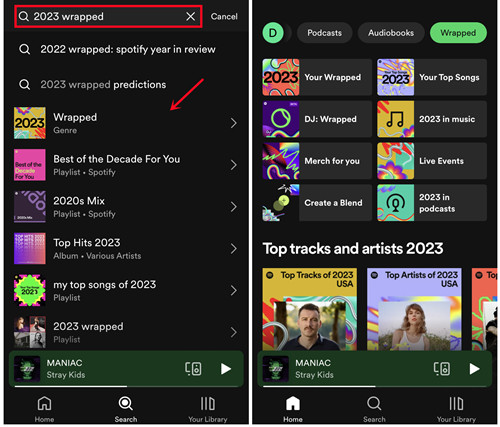
Task: Open Top Artists of 2023 USA playlist cover
Action: point(414,309)
